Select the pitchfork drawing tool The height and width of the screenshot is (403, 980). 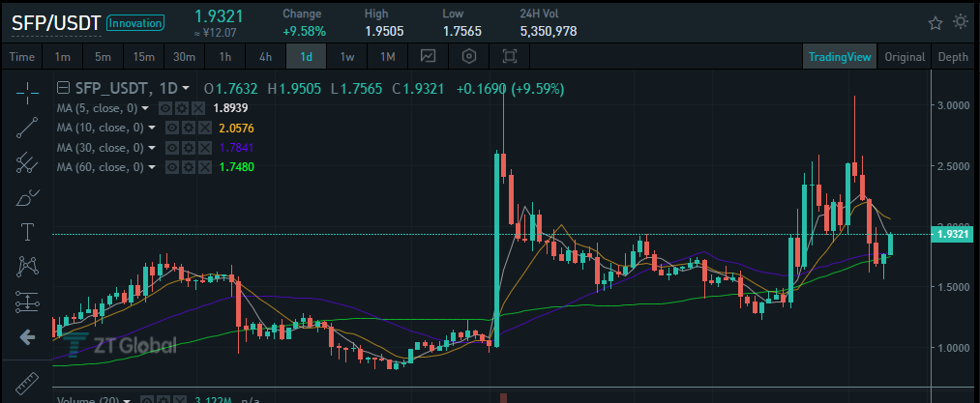pyautogui.click(x=27, y=162)
